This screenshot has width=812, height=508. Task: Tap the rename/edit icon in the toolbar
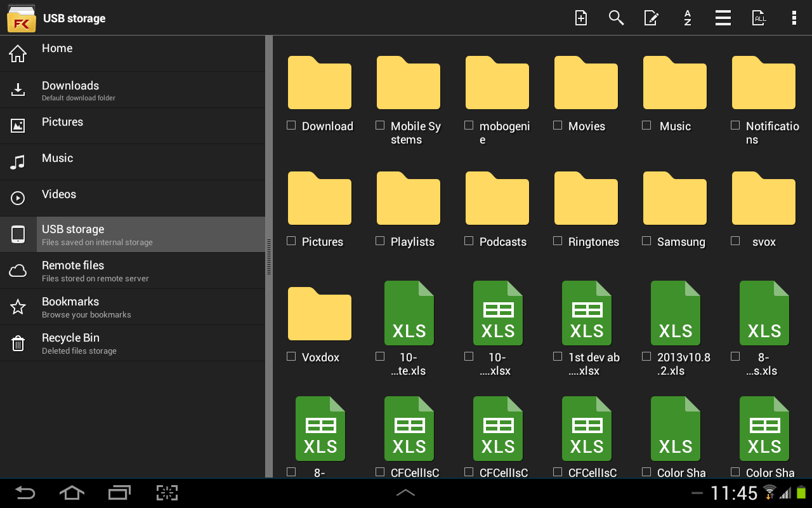pyautogui.click(x=651, y=18)
